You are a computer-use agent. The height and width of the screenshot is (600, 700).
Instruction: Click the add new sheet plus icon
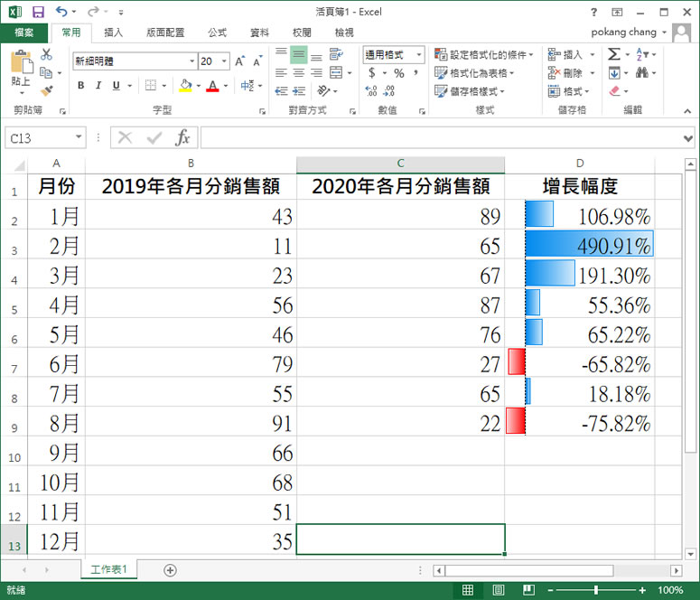click(x=170, y=570)
